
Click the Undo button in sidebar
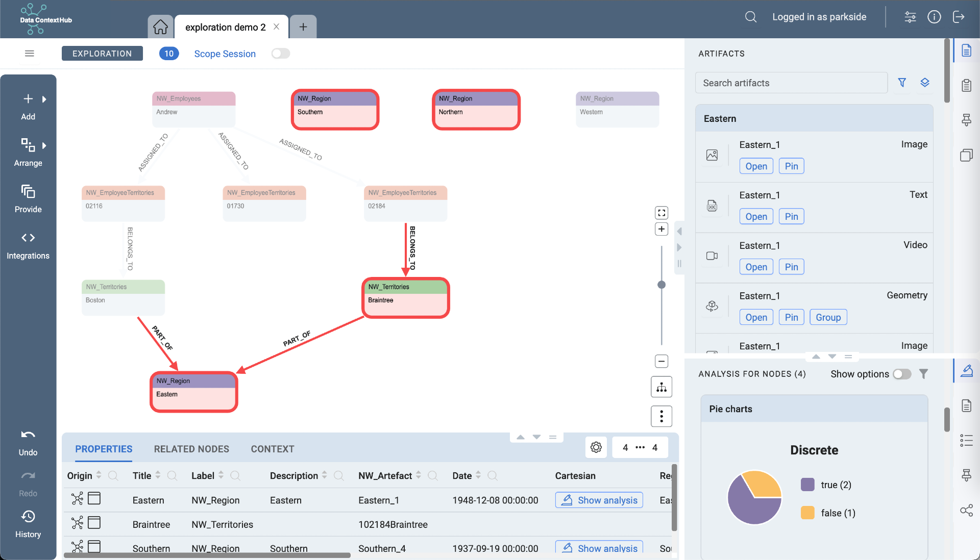[x=27, y=442]
